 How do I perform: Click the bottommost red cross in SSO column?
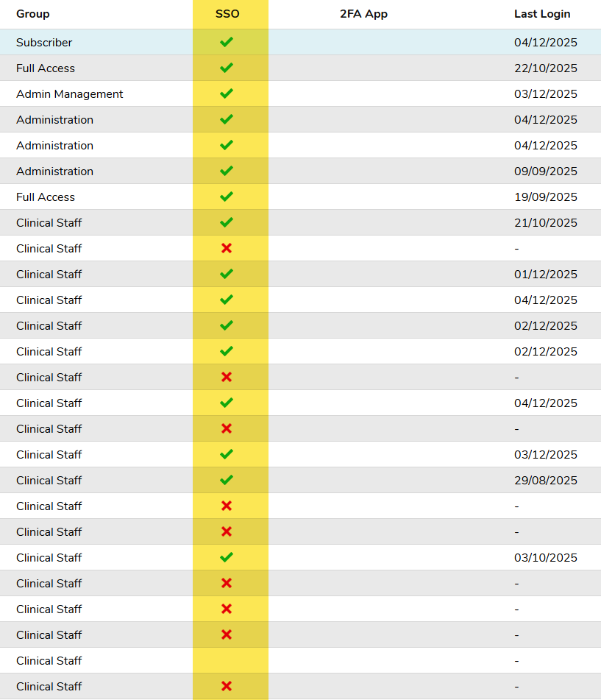[227, 686]
